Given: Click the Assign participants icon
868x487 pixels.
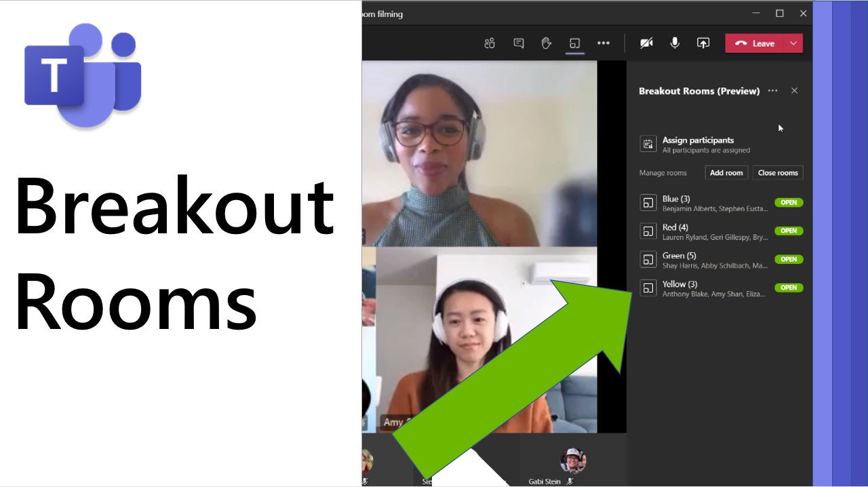Looking at the screenshot, I should tap(648, 144).
